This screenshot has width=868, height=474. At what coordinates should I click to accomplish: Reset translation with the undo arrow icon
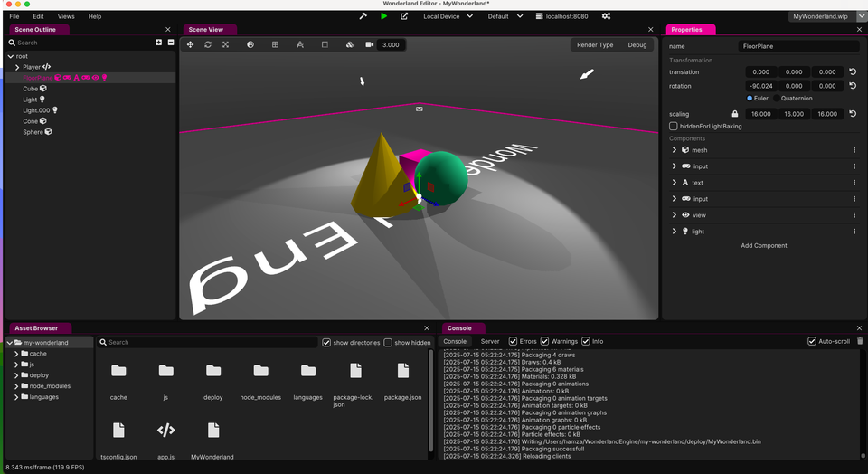[x=853, y=71]
